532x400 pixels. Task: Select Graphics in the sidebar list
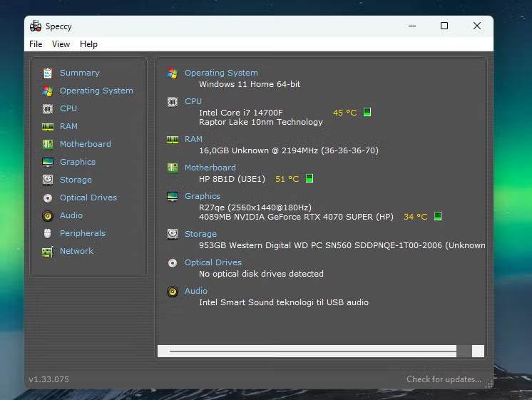[78, 162]
